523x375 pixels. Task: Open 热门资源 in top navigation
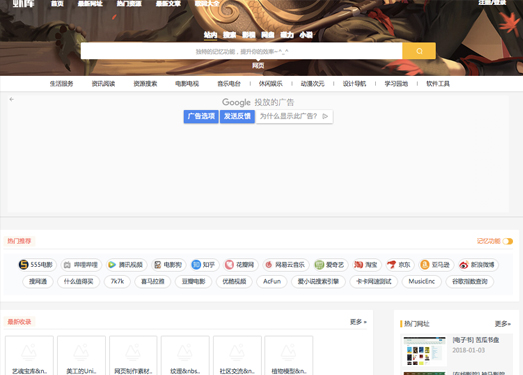[x=129, y=3]
